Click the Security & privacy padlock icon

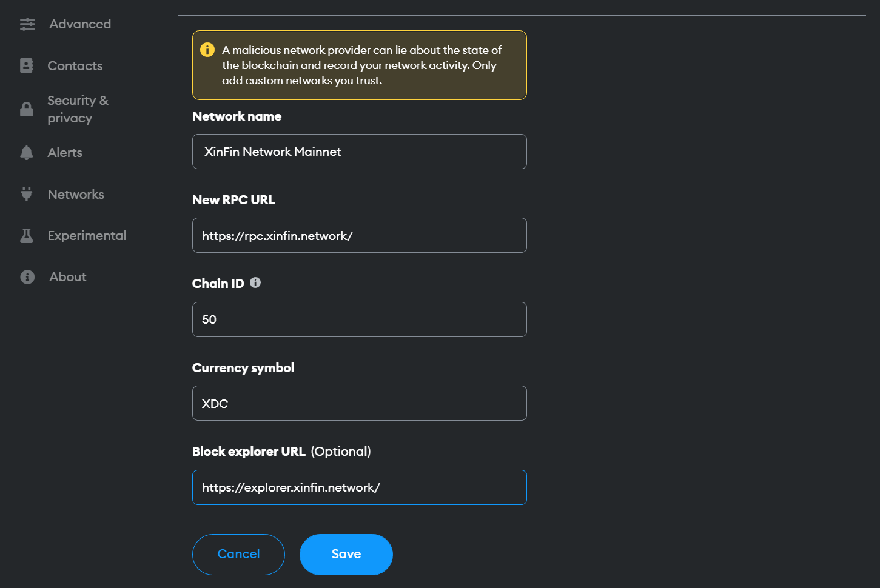click(x=27, y=109)
